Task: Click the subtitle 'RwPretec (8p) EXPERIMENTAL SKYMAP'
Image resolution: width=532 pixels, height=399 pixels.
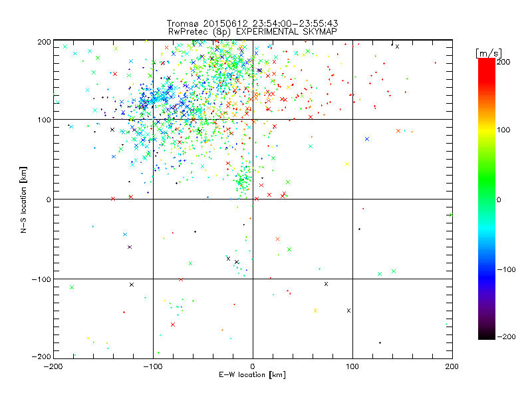Action: tap(253, 31)
